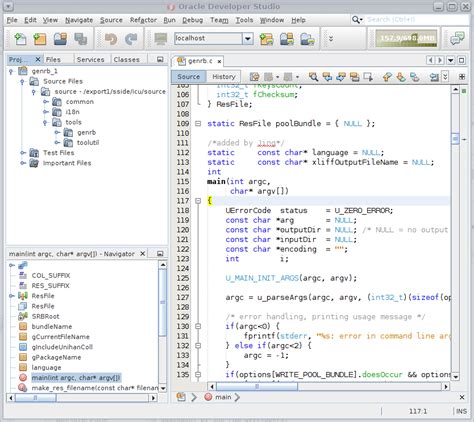The height and width of the screenshot is (422, 474).
Task: Toggle the rectangular selection icon
Action: [x=368, y=77]
